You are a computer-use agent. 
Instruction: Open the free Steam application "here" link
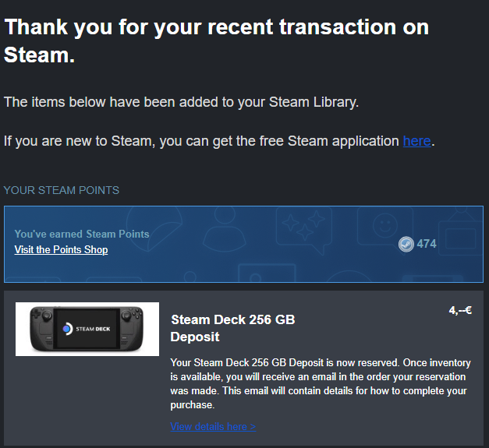coord(416,141)
